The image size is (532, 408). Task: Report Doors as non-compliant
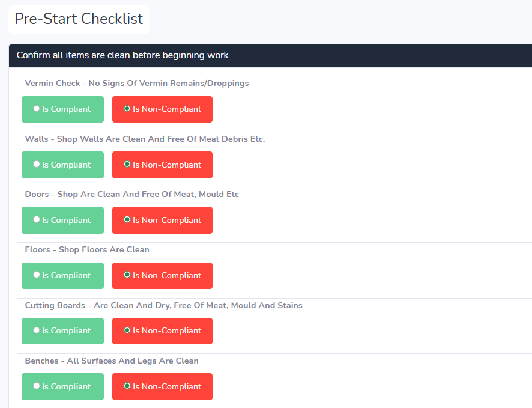tap(162, 220)
